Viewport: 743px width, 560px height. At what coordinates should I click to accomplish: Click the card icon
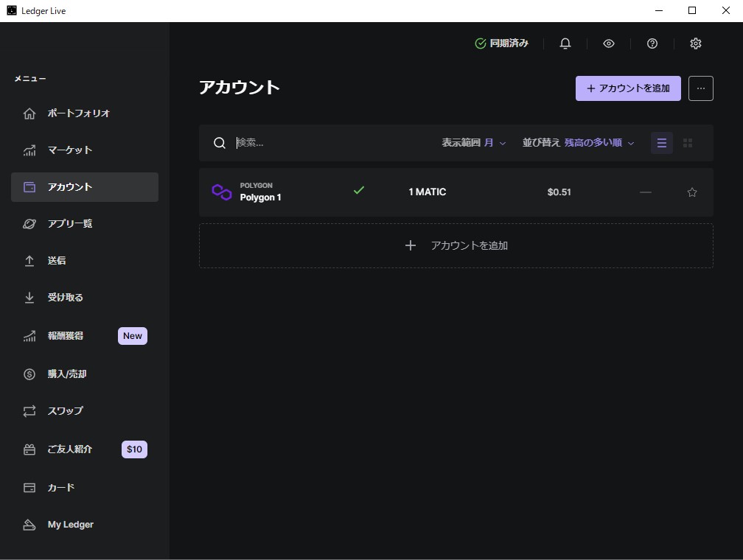point(29,488)
